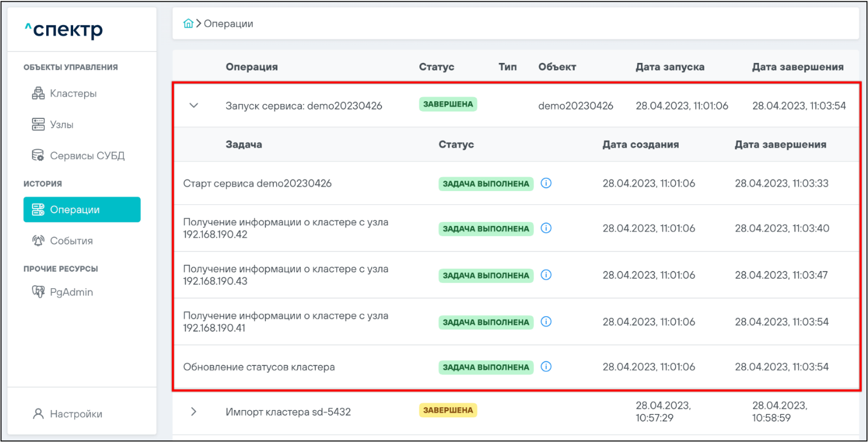The image size is (868, 442).
Task: Go to События in sidebar
Action: (71, 241)
